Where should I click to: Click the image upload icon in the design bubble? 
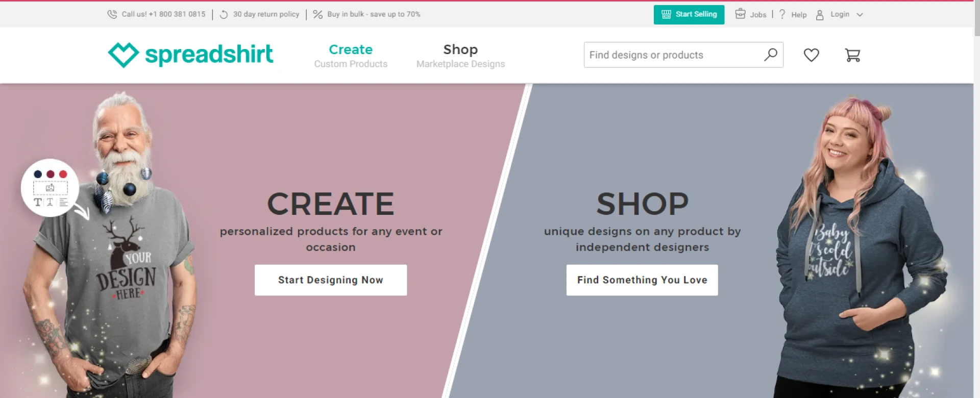coord(50,187)
